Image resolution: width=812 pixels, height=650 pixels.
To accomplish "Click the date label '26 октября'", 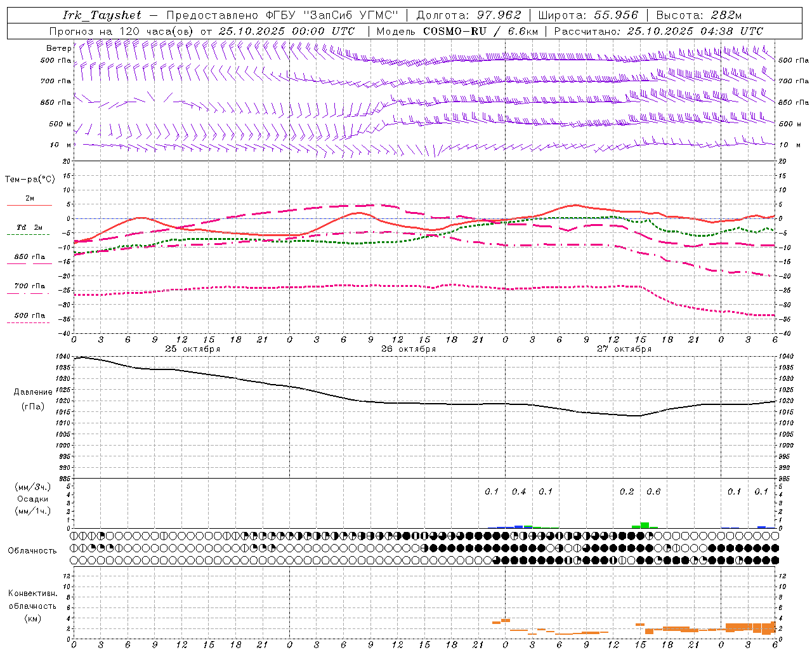I will click(x=409, y=349).
